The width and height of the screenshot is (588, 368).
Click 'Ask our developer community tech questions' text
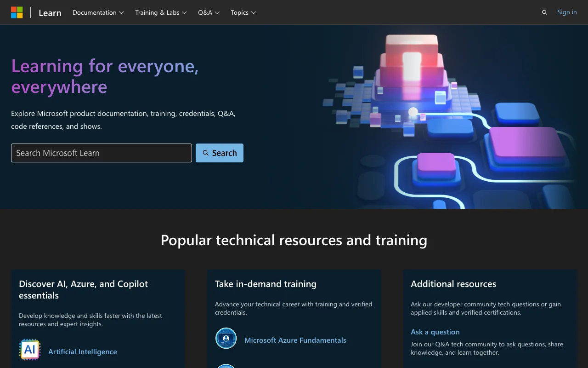486,308
